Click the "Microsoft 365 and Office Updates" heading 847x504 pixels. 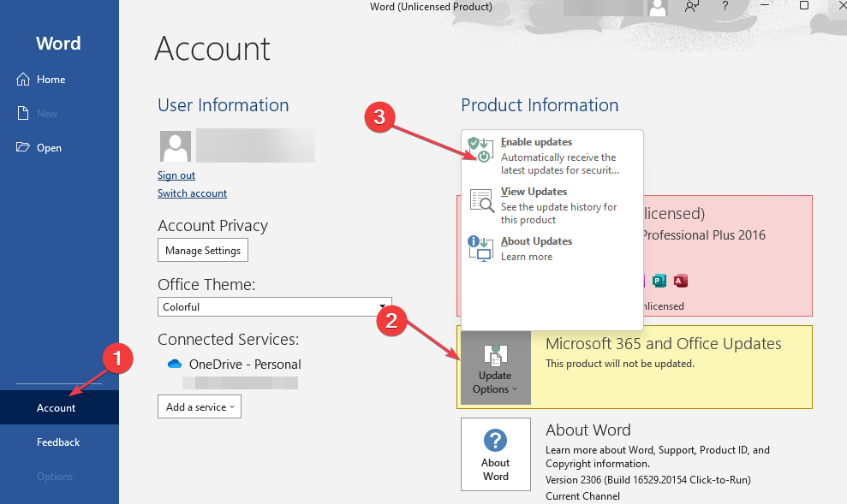pyautogui.click(x=664, y=344)
